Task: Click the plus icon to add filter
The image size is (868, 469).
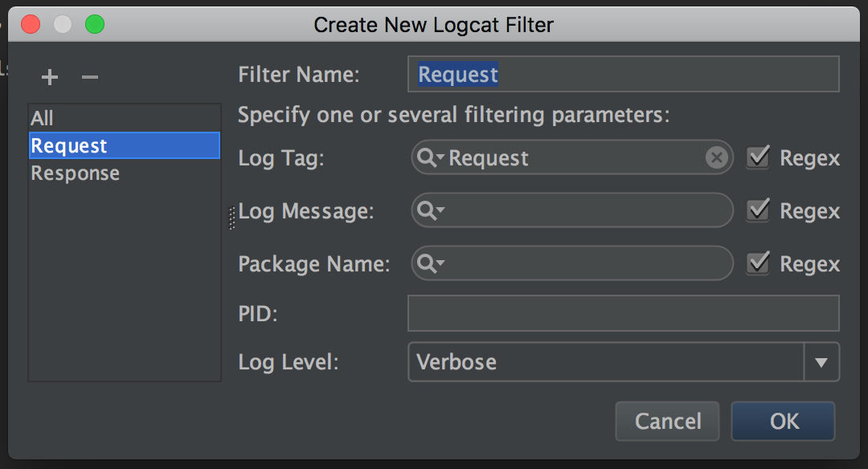Action: pos(50,77)
